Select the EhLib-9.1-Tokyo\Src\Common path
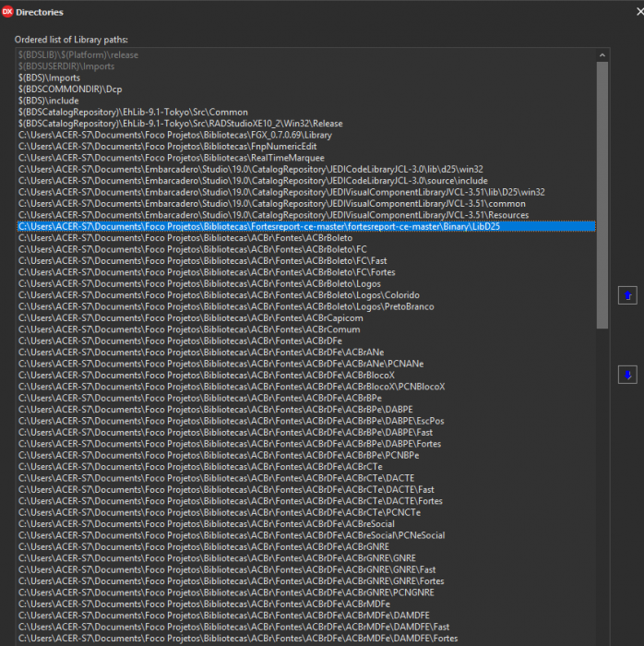Image resolution: width=644 pixels, height=646 pixels. click(x=306, y=112)
